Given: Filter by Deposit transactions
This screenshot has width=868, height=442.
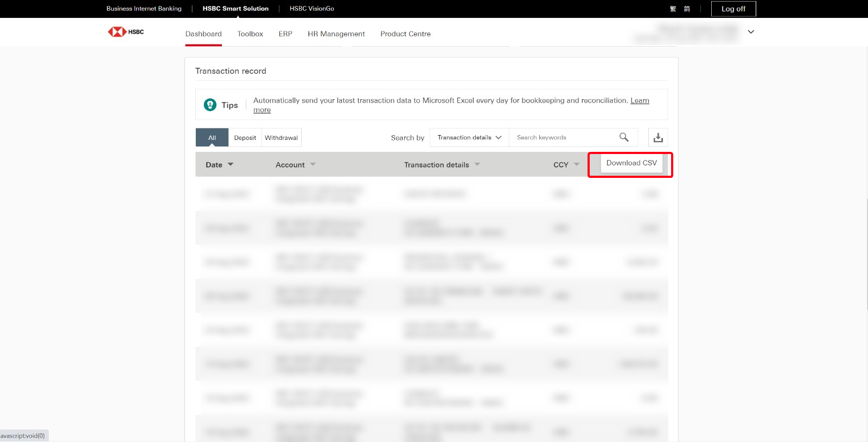Looking at the screenshot, I should (245, 138).
